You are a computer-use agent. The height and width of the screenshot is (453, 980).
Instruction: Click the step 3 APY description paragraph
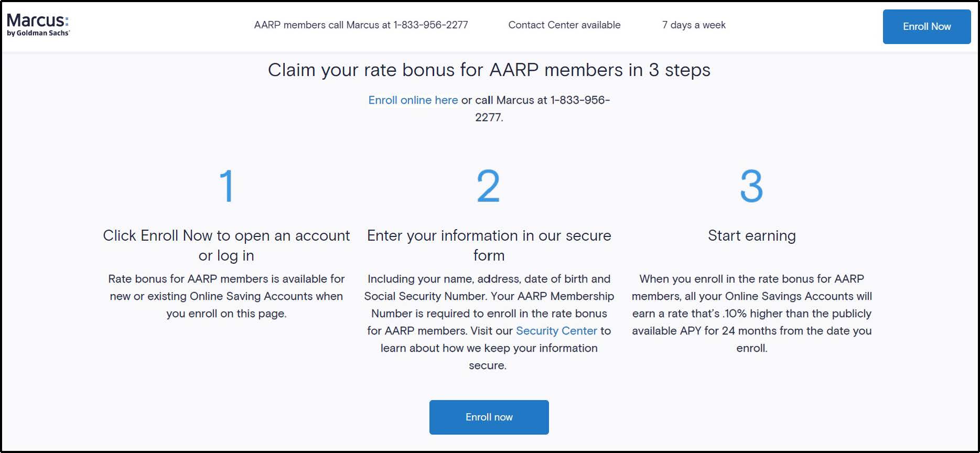click(x=751, y=314)
